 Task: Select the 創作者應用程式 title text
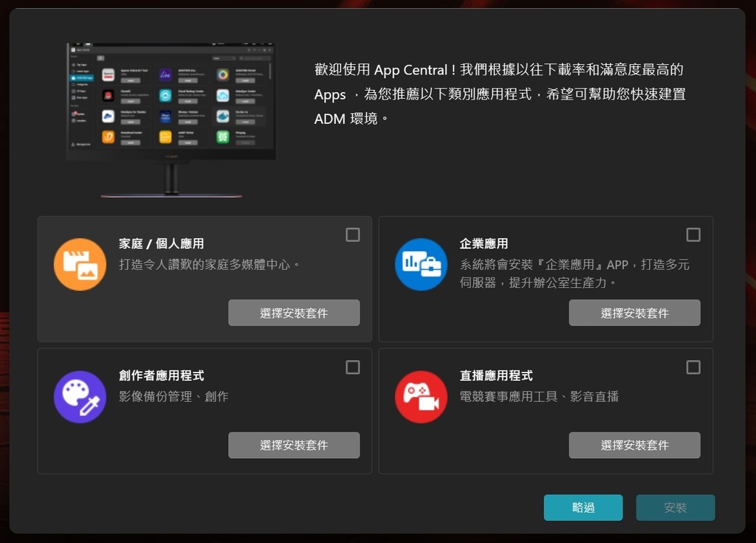point(162,376)
